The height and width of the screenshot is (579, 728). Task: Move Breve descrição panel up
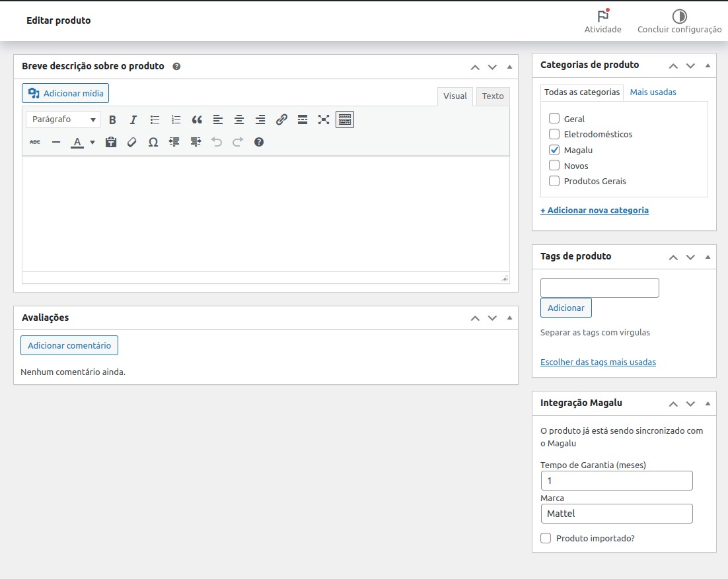point(475,67)
